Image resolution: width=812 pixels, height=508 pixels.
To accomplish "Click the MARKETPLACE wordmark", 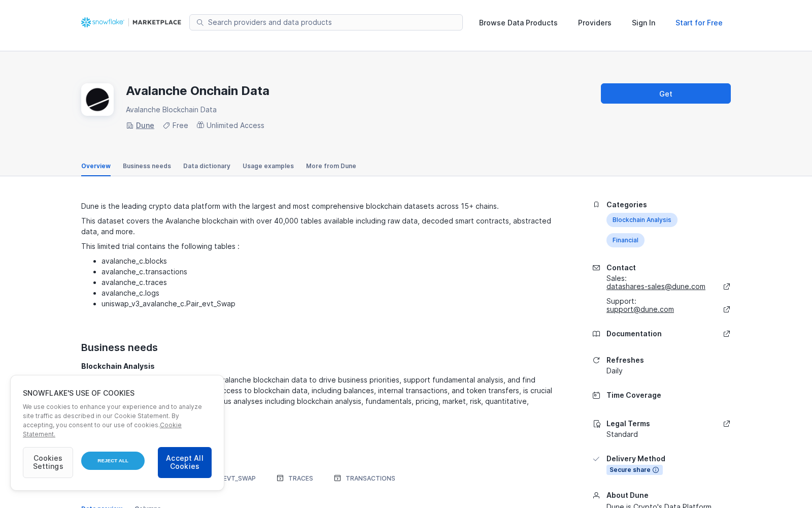I will tap(157, 22).
